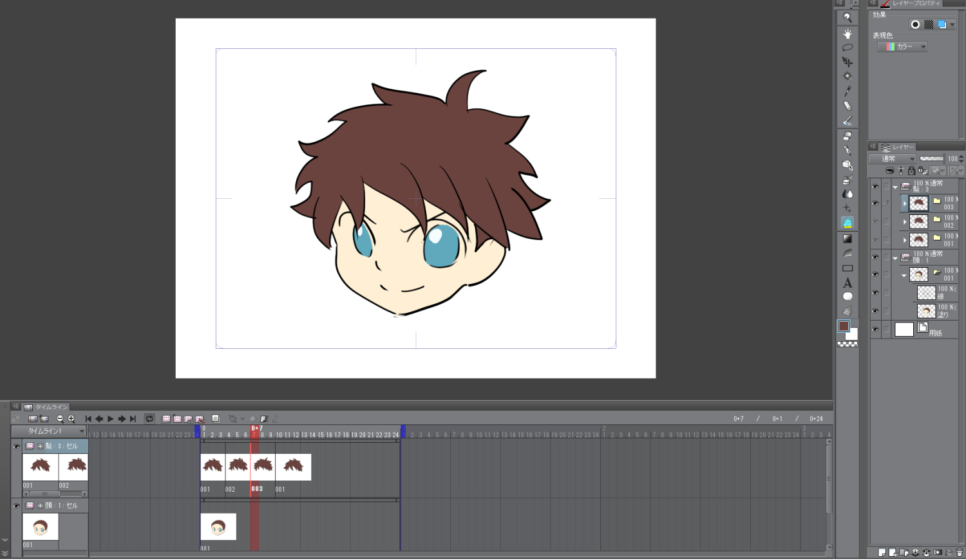Select the Gradient tool
This screenshot has height=560, width=966.
(x=848, y=239)
